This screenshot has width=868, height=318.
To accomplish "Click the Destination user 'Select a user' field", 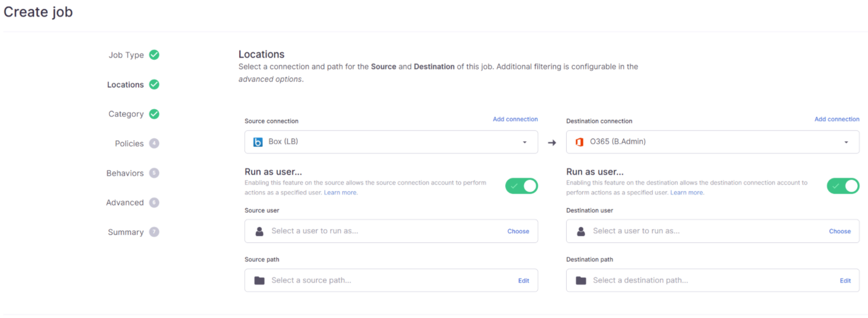I will tap(713, 231).
